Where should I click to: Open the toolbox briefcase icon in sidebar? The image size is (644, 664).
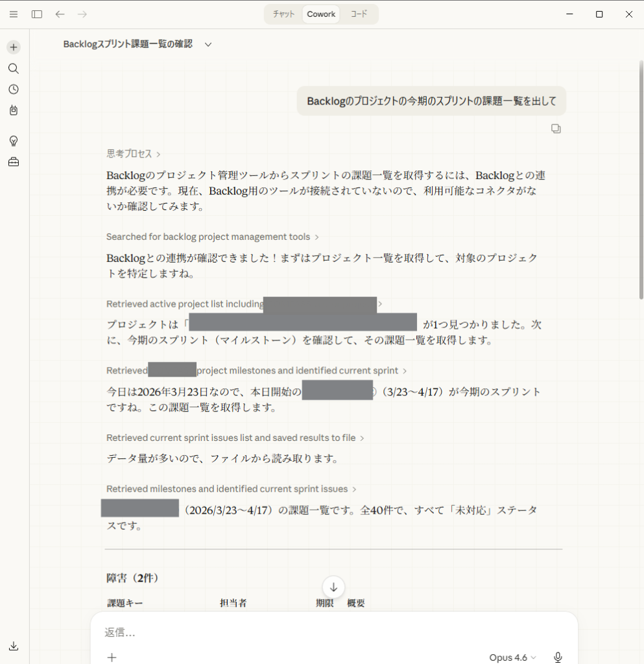point(14,162)
